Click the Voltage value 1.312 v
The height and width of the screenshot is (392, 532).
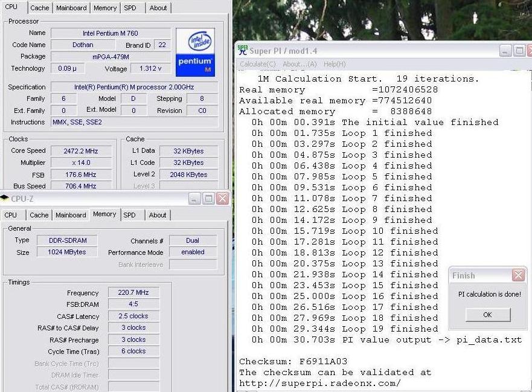point(150,68)
